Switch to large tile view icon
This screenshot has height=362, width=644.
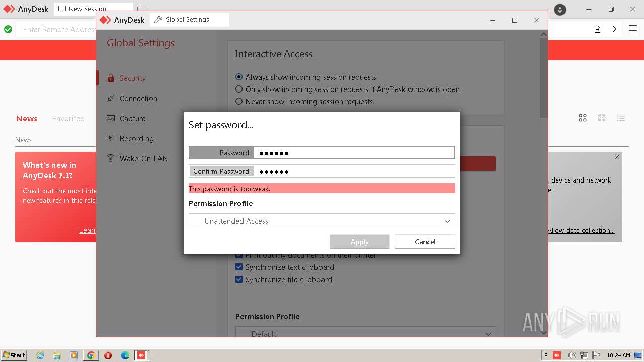point(583,118)
